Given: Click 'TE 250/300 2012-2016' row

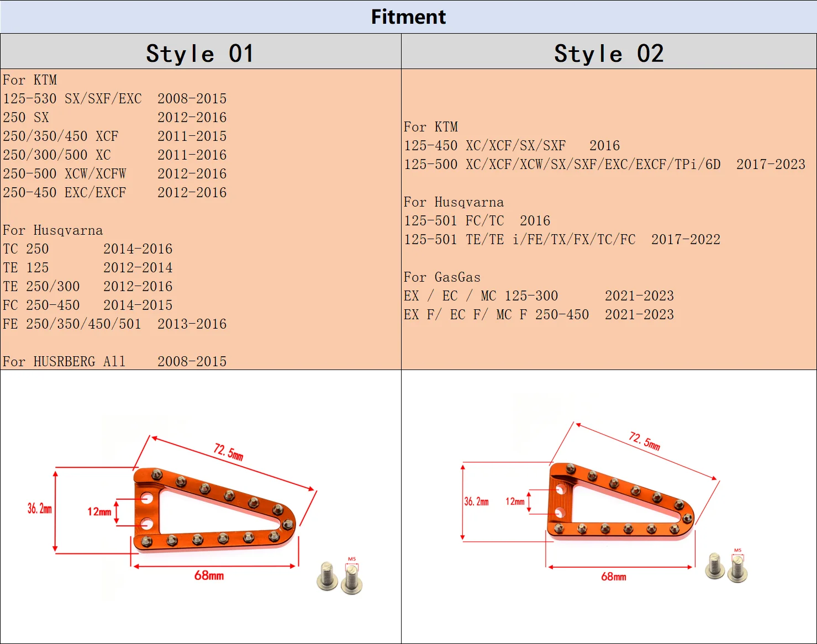Looking at the screenshot, I should (x=88, y=287).
